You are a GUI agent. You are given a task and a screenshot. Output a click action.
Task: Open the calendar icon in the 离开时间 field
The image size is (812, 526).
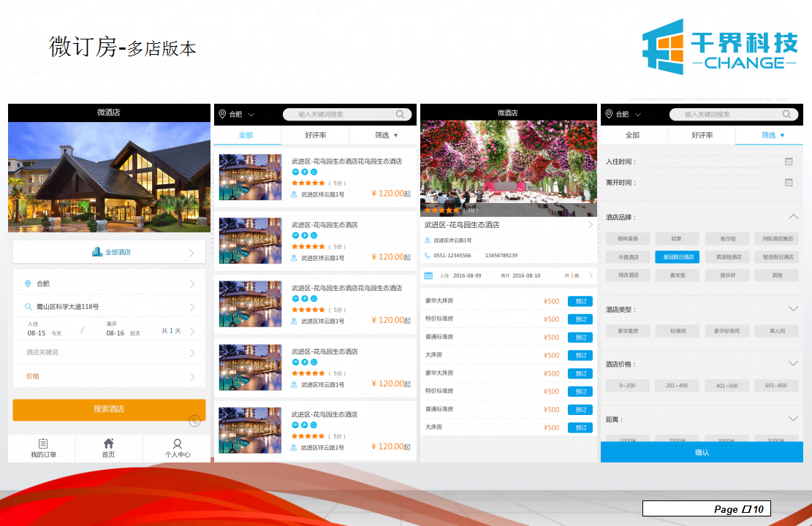(x=789, y=182)
